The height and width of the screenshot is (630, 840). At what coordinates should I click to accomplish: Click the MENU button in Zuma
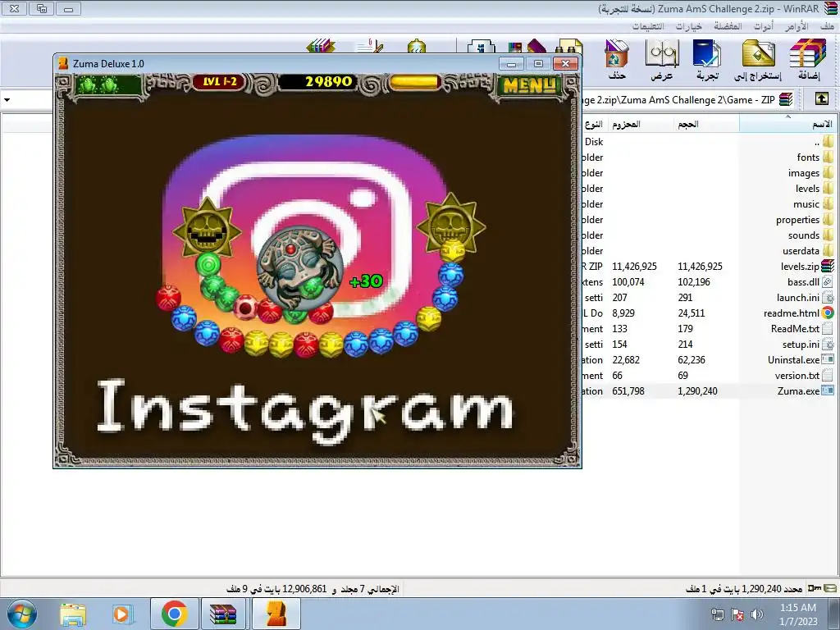530,85
